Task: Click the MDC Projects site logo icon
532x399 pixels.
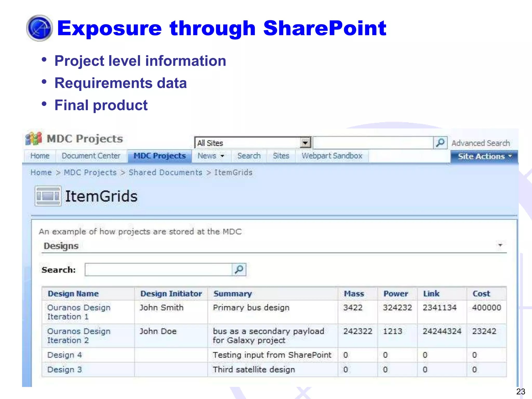Action: pyautogui.click(x=34, y=138)
